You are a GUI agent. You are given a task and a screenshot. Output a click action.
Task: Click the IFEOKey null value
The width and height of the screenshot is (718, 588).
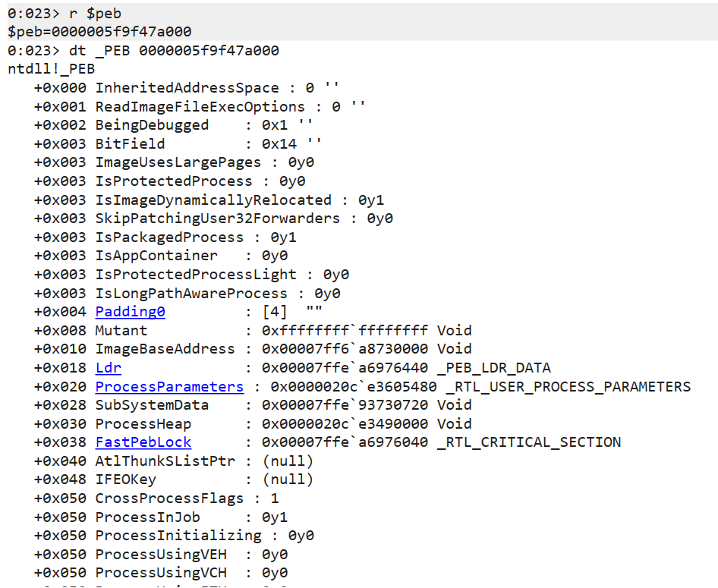coord(288,480)
